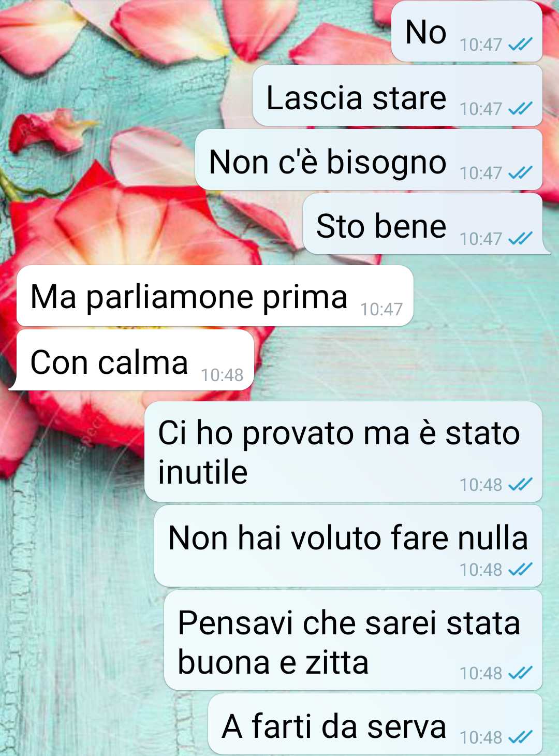The image size is (559, 756).
Task: Select the 'A farti da serva' message bubble
Action: [375, 724]
